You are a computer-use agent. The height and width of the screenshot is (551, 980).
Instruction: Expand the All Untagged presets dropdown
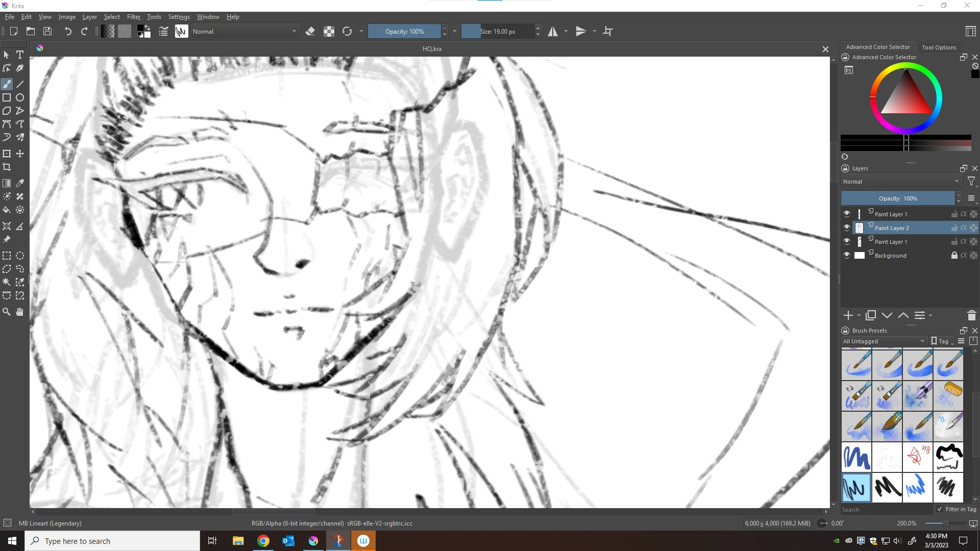(x=884, y=341)
